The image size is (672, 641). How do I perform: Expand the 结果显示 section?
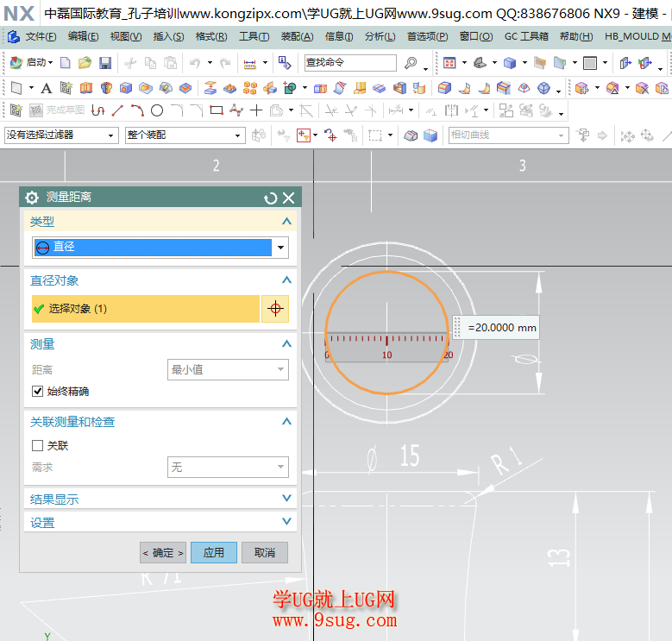point(286,499)
